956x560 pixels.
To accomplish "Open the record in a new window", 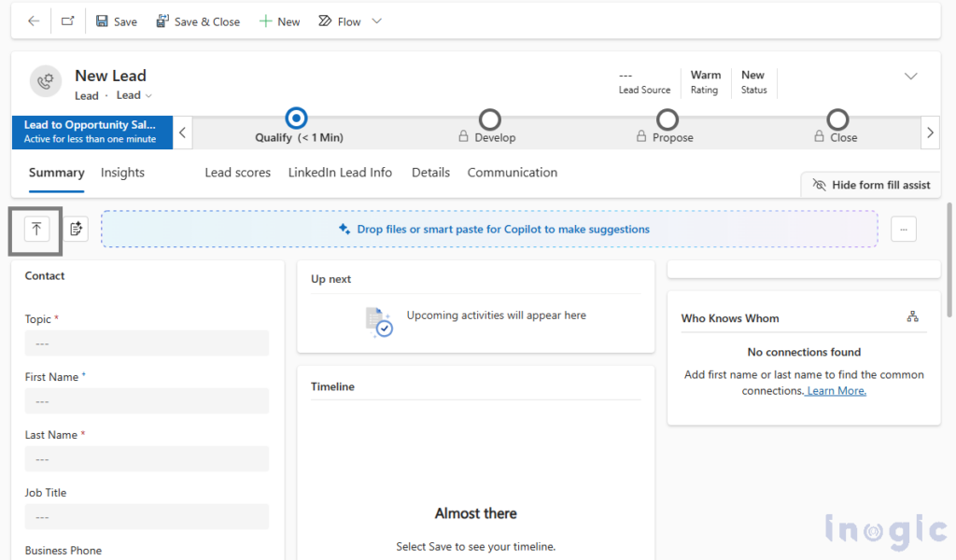I will point(67,21).
